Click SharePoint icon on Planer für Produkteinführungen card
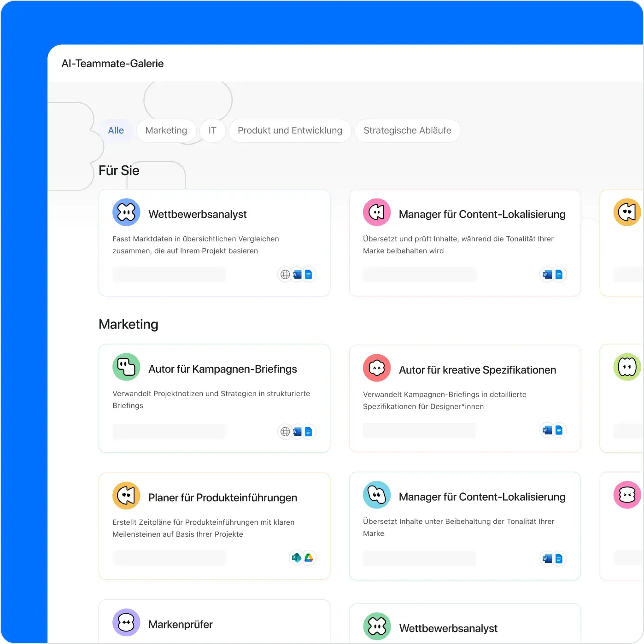The height and width of the screenshot is (644, 644). coord(297,558)
